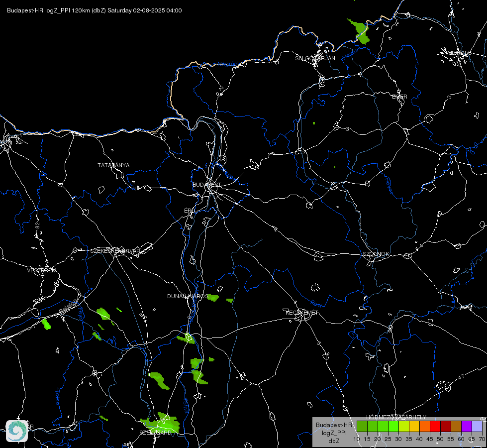Select the darkest green 10–15 dBZ legend swatch

[362, 426]
